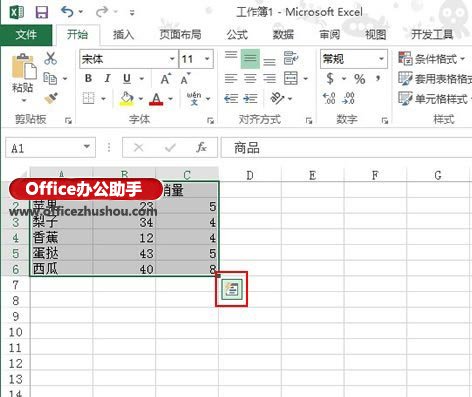Open 对齐方式 group dialog launcher
Viewport: 472px width, 397px height.
tap(309, 120)
